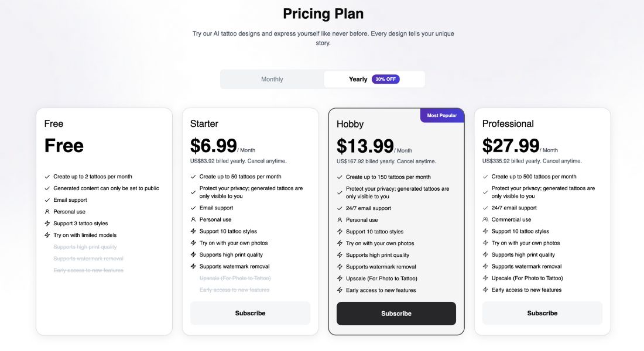Click the Most Popular badge on Hobby
The height and width of the screenshot is (351, 644).
[442, 115]
